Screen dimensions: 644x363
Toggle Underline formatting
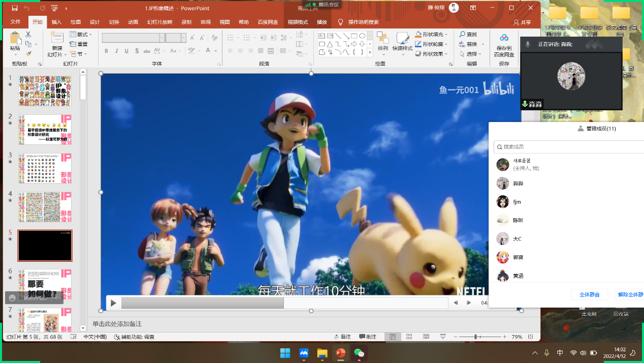click(x=127, y=51)
